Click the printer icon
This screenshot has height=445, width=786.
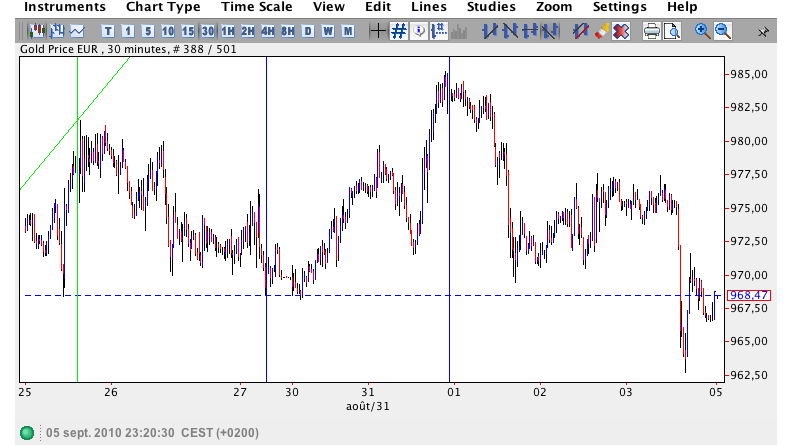[652, 31]
